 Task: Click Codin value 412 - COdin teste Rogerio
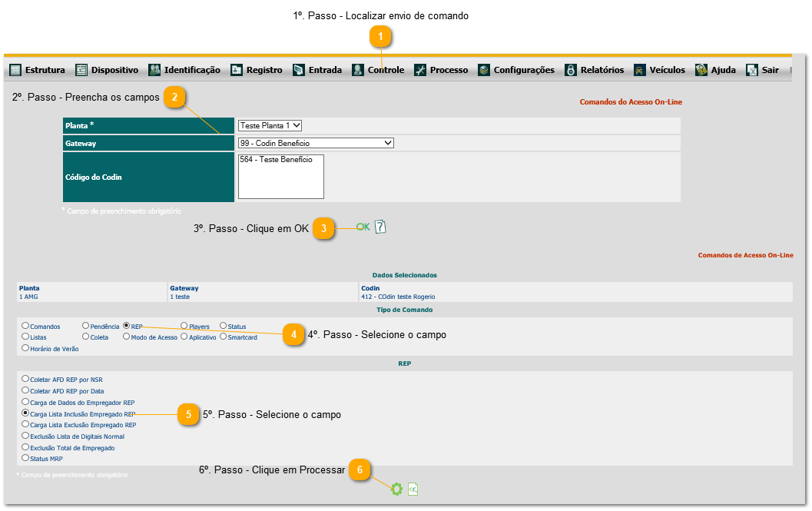(x=398, y=297)
